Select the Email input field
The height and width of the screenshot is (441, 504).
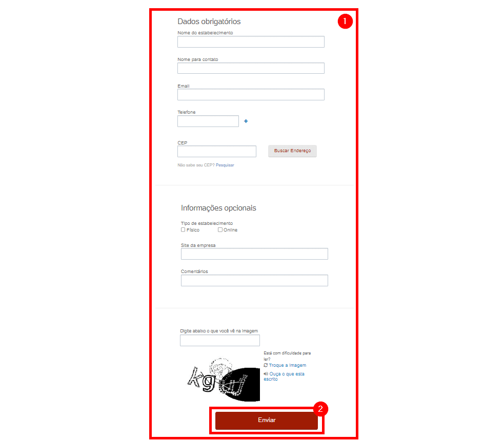tap(251, 94)
